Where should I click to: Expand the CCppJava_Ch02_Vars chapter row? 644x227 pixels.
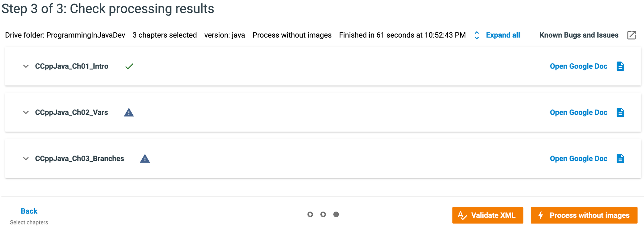26,112
